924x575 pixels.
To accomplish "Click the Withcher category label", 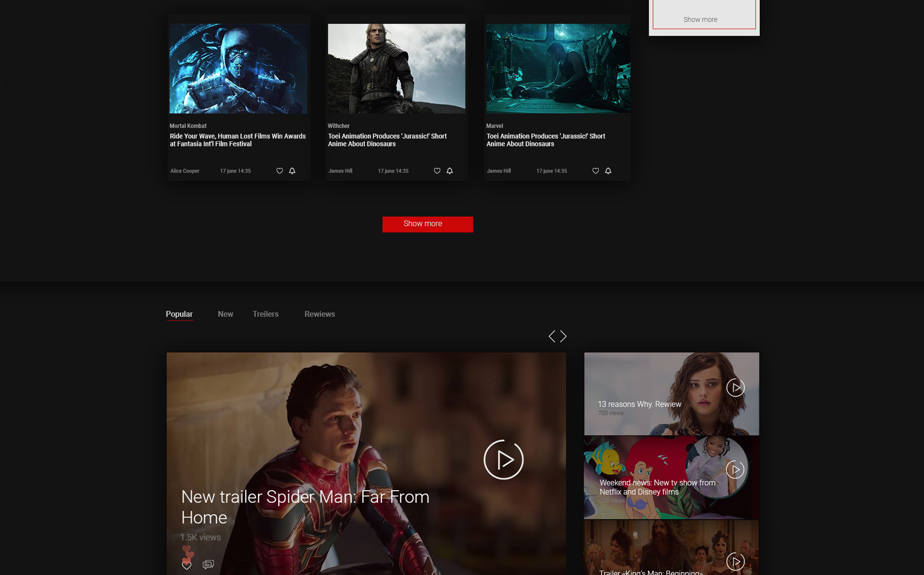I will click(338, 126).
